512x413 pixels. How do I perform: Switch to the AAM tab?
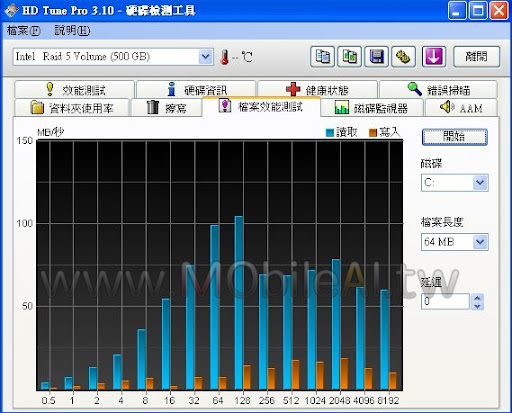pyautogui.click(x=461, y=108)
